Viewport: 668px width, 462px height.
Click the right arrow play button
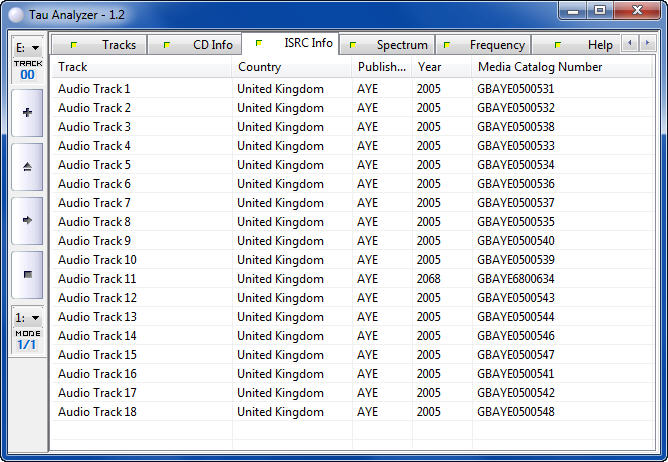tap(27, 220)
